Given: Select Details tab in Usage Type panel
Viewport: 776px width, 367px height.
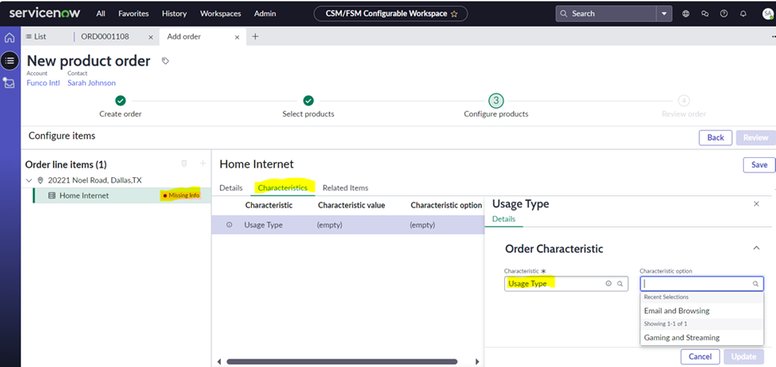Looking at the screenshot, I should [504, 219].
